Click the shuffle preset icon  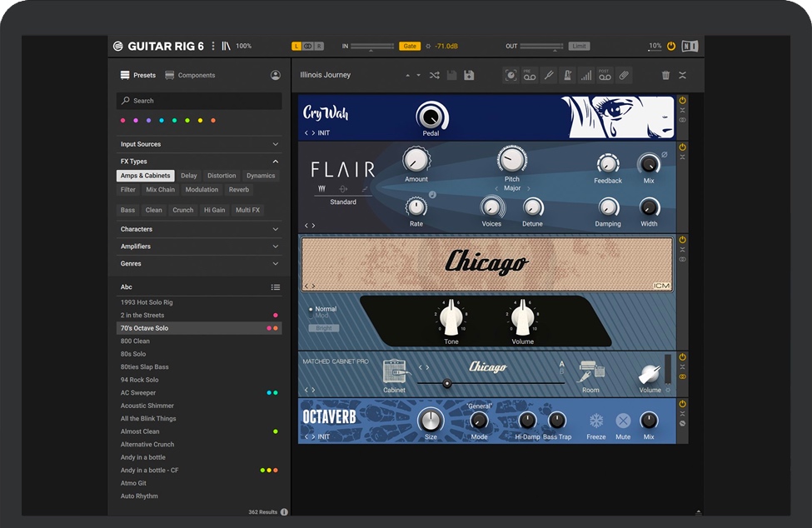pyautogui.click(x=435, y=76)
